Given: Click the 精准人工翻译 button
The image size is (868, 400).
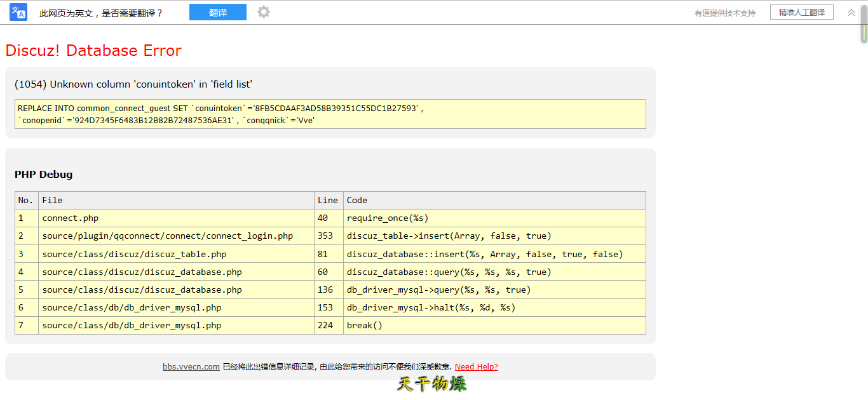Looking at the screenshot, I should point(801,12).
